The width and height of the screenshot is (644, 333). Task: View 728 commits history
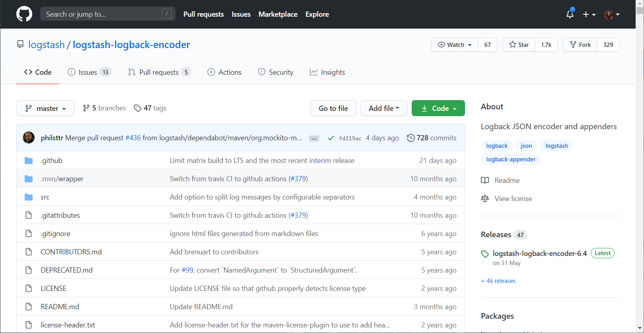pos(432,138)
